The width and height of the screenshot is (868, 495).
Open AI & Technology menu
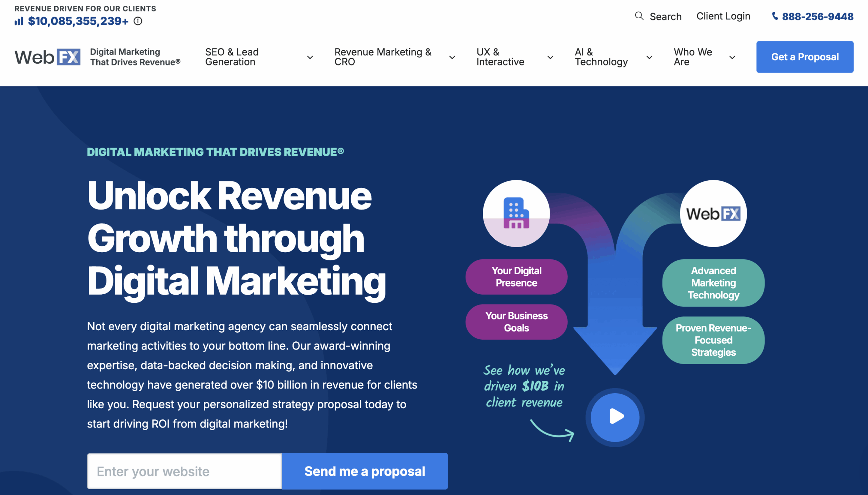pyautogui.click(x=601, y=57)
